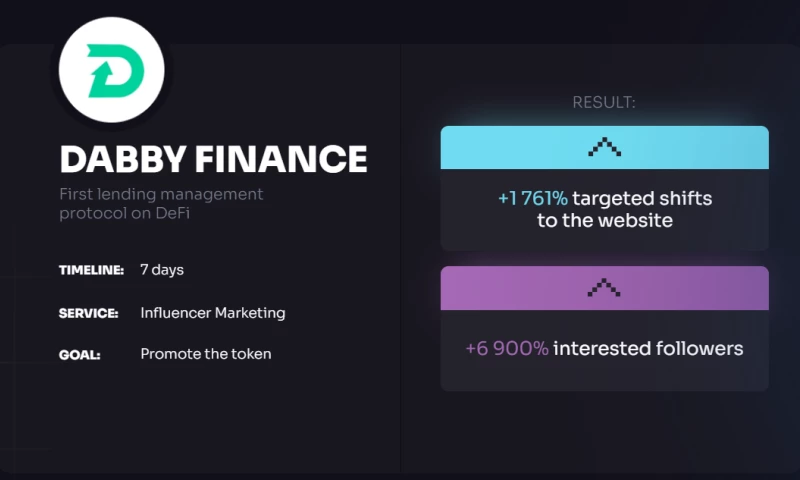
Task: Click the up arrow in the blue bar
Action: tap(604, 147)
